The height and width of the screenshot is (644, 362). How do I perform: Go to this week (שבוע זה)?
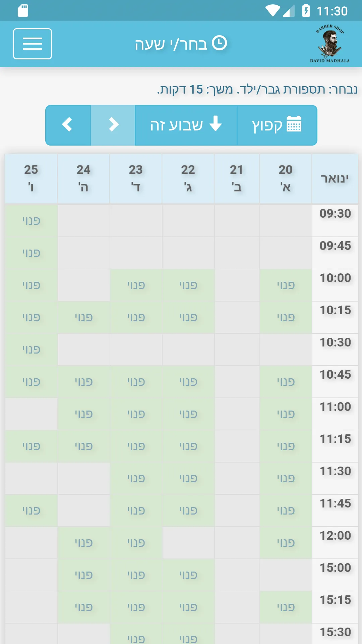[186, 125]
